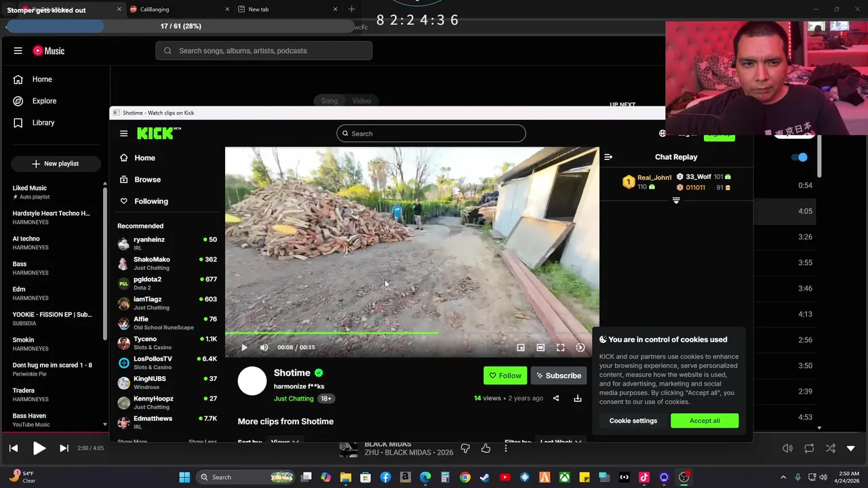Dislike the current YouTube Music song
The height and width of the screenshot is (488, 868).
(x=465, y=448)
